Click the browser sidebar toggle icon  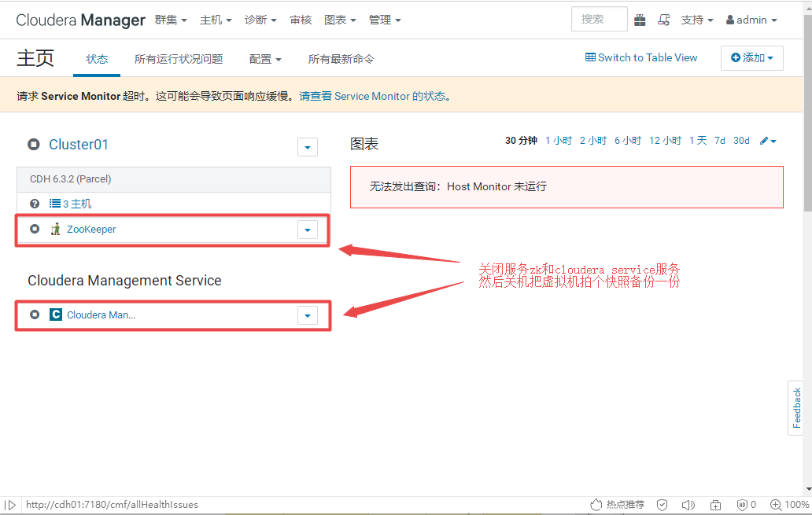(x=10, y=505)
